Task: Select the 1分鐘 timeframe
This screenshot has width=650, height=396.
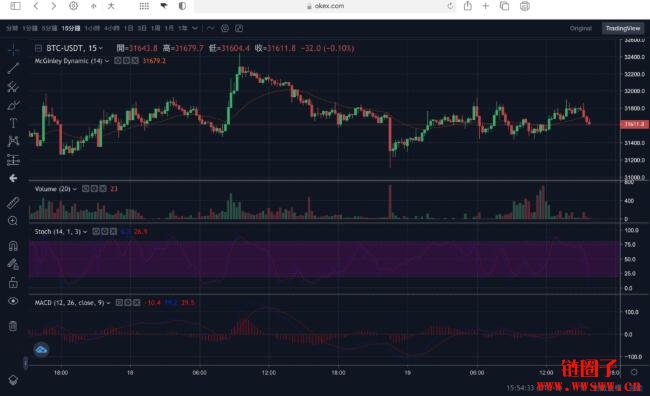Action: pos(30,28)
